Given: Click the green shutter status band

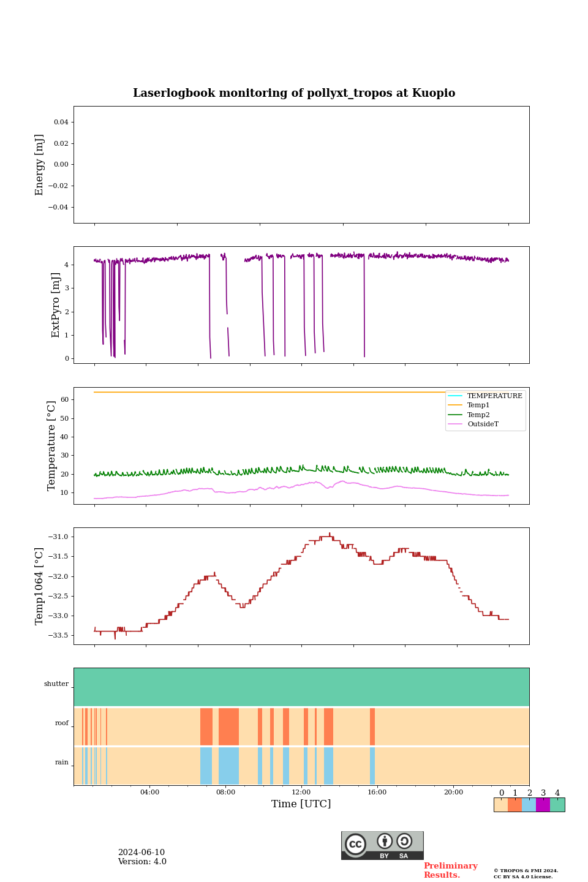Looking at the screenshot, I should (301, 687).
